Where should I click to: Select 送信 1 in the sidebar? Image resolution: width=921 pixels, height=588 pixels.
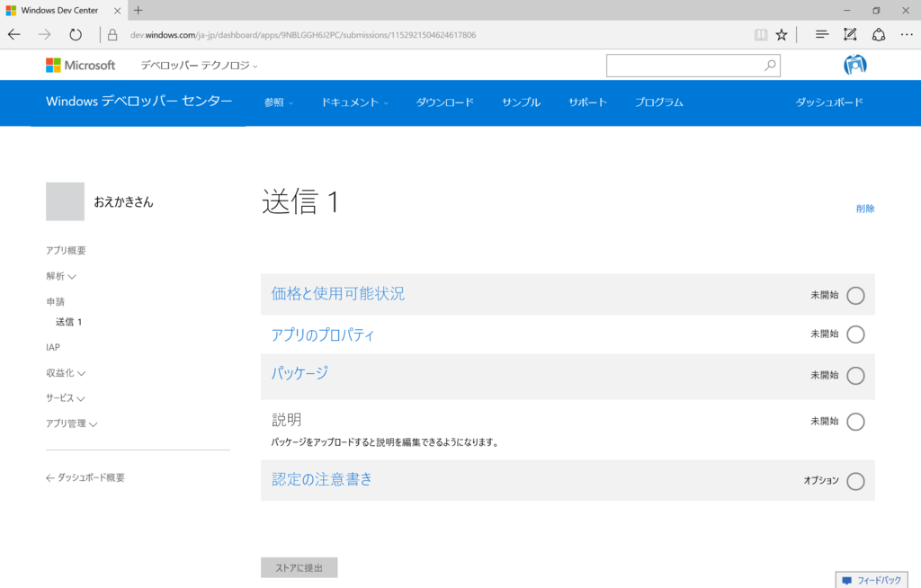tap(68, 322)
